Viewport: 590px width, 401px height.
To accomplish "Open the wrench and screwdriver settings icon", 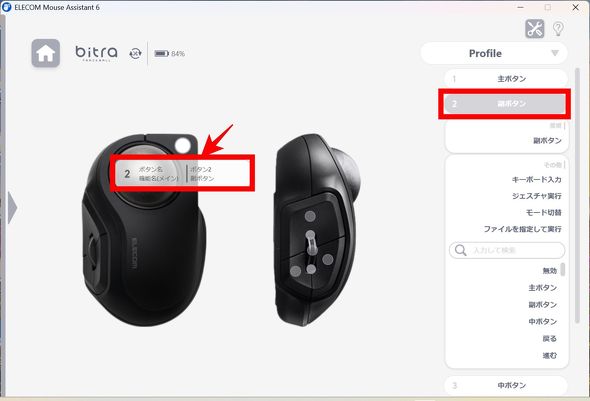I will tap(535, 29).
